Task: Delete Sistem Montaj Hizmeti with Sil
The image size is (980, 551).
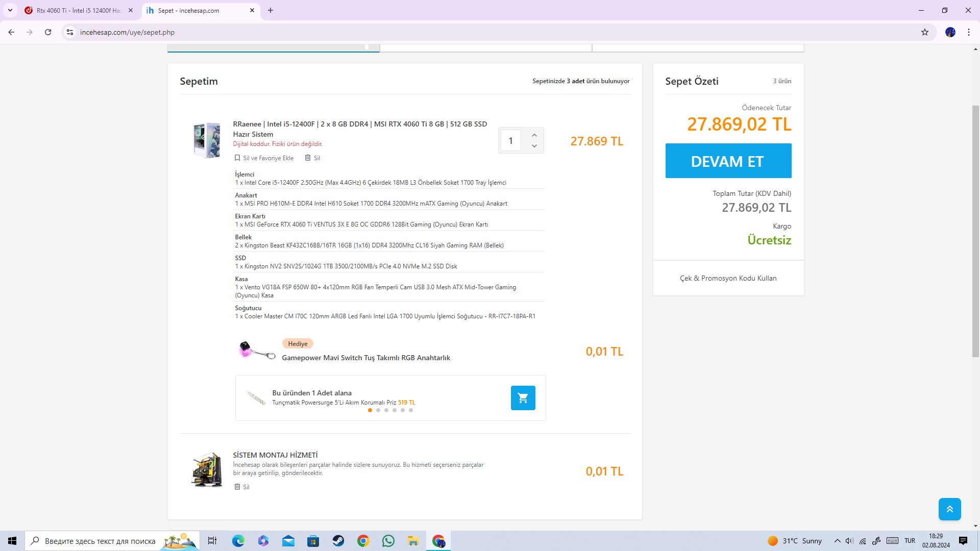Action: tap(242, 487)
